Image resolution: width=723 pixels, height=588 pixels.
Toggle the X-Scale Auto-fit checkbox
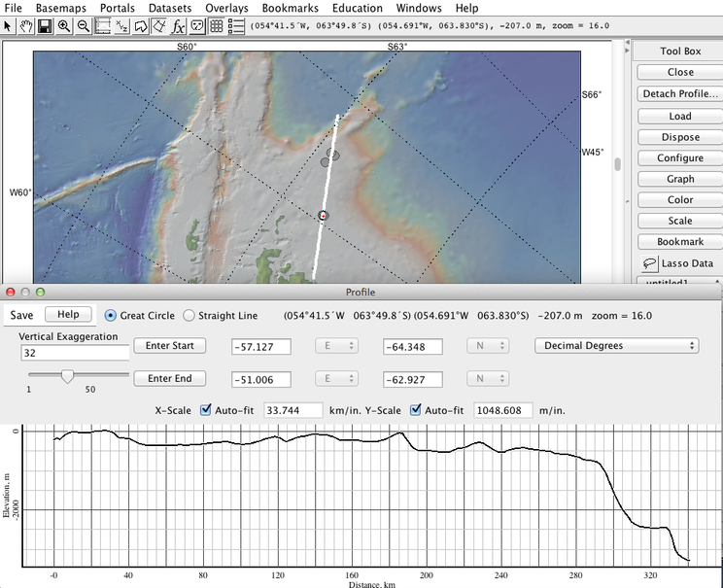[205, 410]
